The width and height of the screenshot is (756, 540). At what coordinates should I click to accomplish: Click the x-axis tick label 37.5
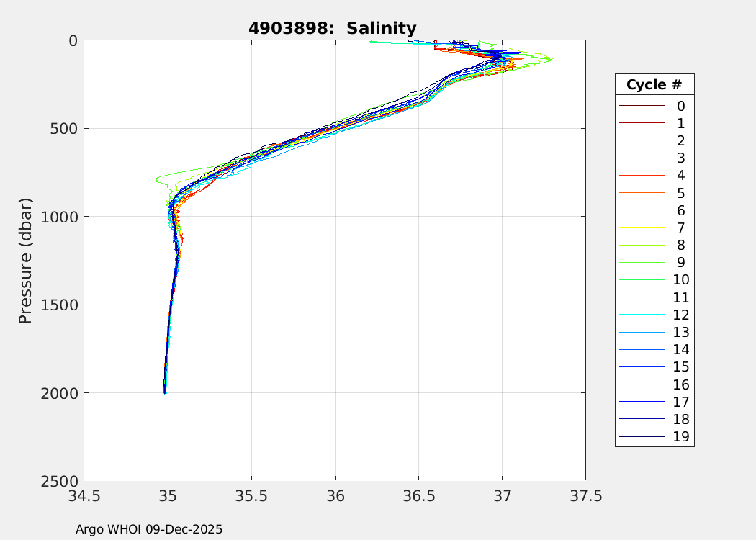pyautogui.click(x=585, y=496)
